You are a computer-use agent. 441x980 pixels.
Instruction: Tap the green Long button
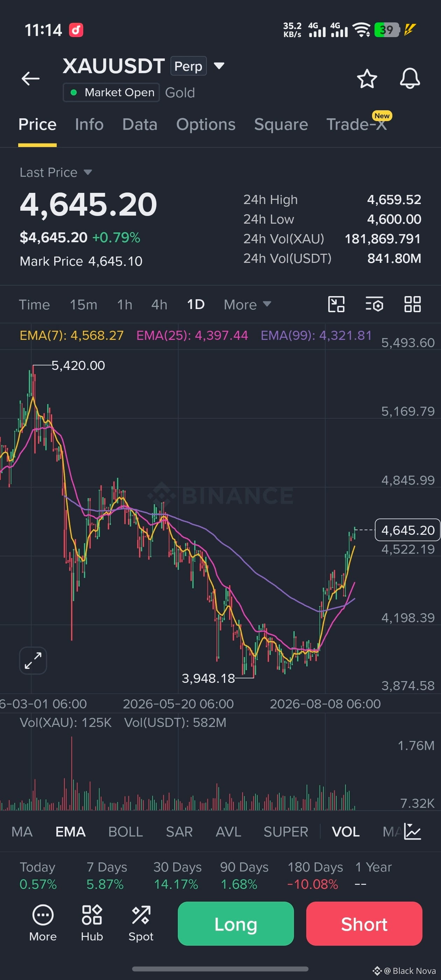[236, 924]
